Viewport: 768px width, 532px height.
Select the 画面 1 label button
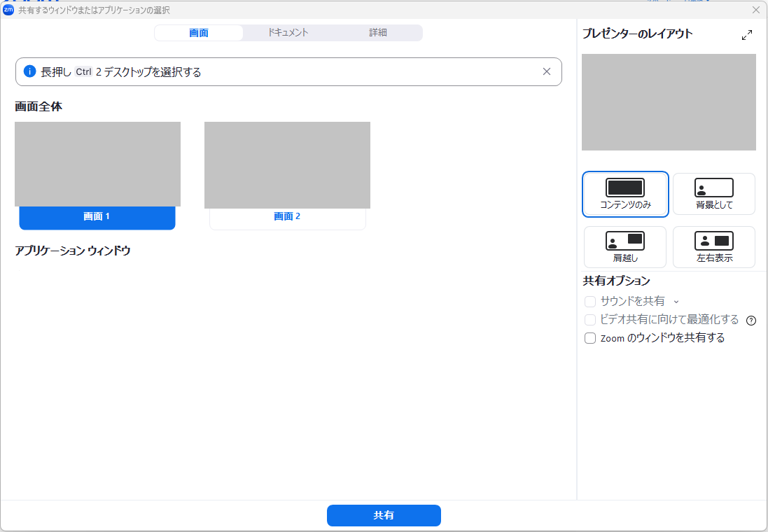point(97,217)
